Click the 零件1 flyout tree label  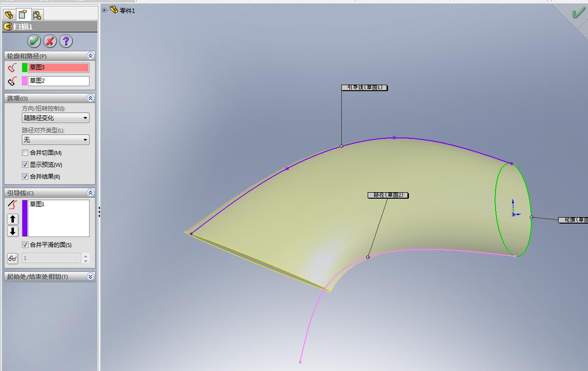pos(127,11)
